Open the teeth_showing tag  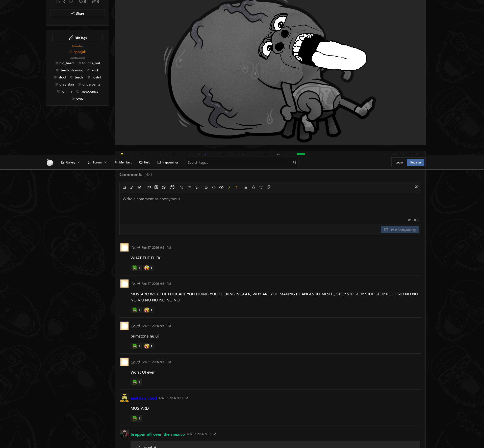(72, 70)
